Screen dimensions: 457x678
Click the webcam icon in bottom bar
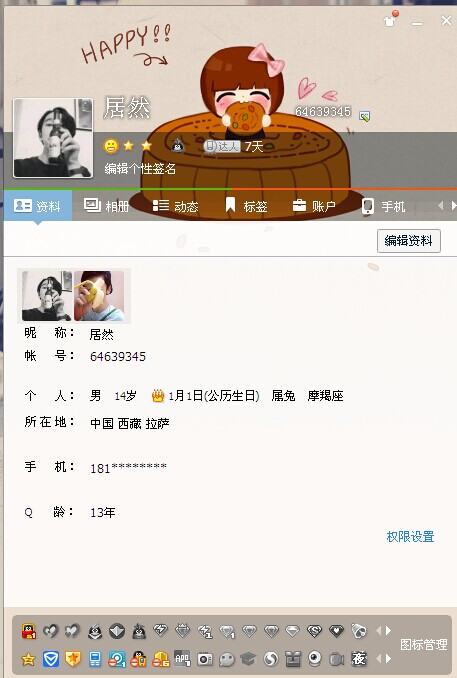coord(315,659)
